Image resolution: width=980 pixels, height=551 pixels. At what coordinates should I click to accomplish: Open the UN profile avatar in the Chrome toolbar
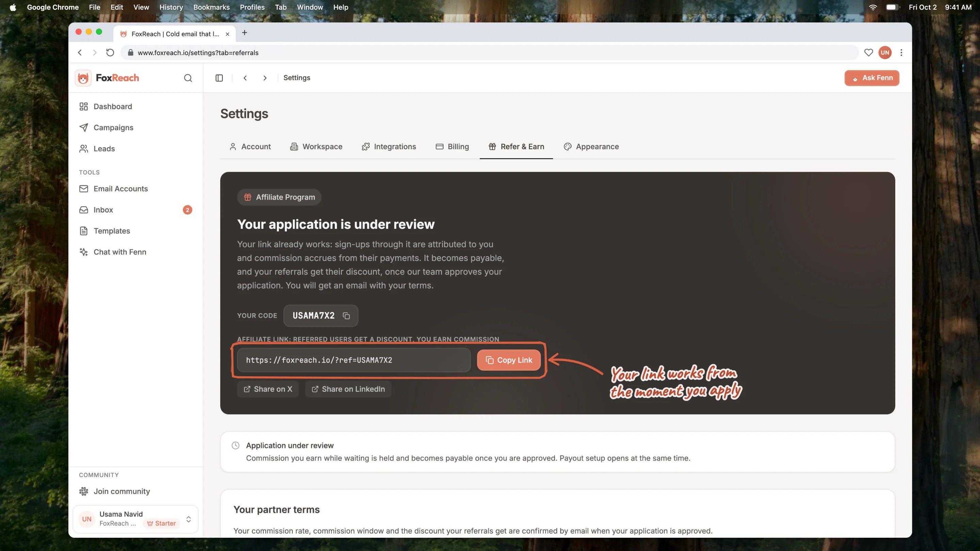885,52
